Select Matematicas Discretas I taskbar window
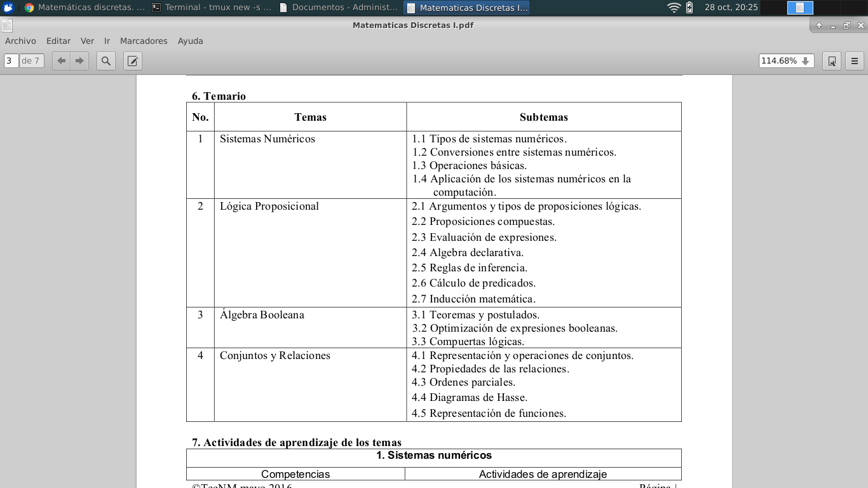The image size is (868, 488). (466, 8)
